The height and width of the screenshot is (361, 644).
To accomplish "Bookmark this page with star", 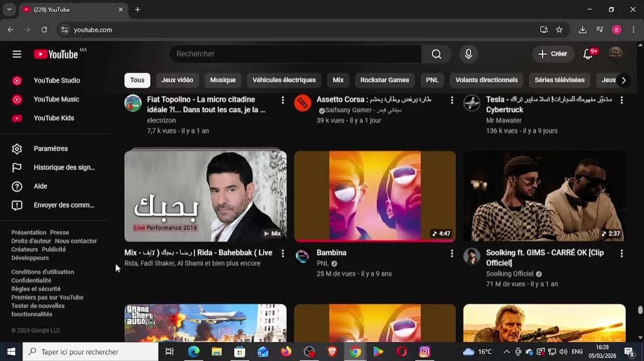I will (559, 30).
